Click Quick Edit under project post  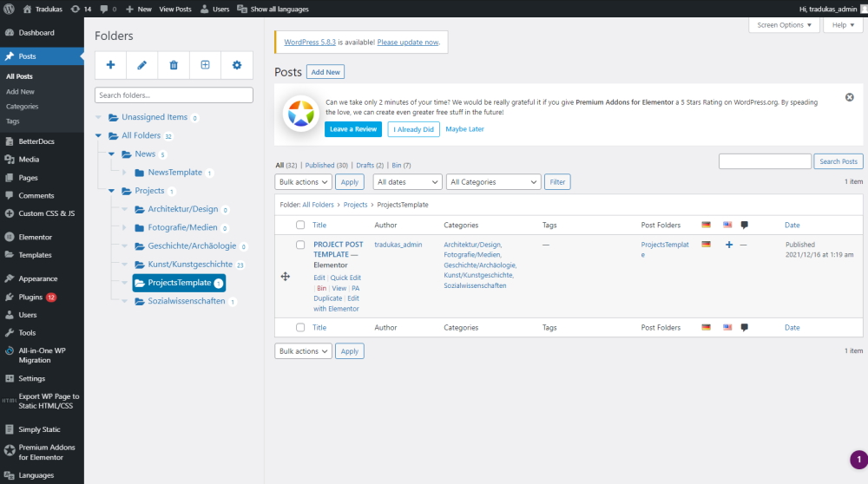[x=345, y=278]
